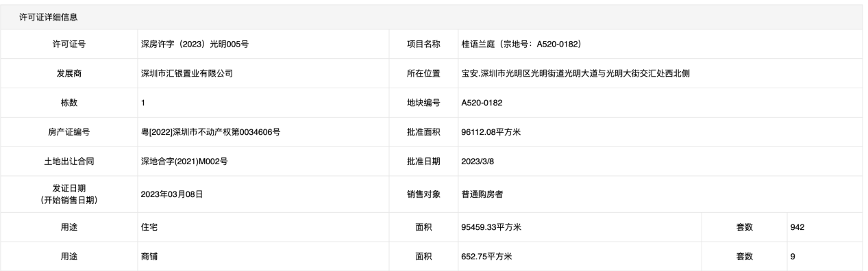
Task: Click the 所在位置 address text
Action: (x=575, y=74)
